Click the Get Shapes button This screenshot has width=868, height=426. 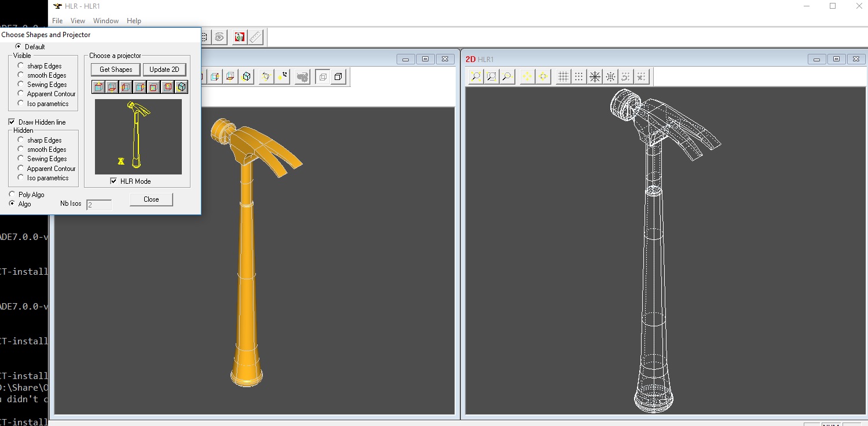(x=116, y=70)
